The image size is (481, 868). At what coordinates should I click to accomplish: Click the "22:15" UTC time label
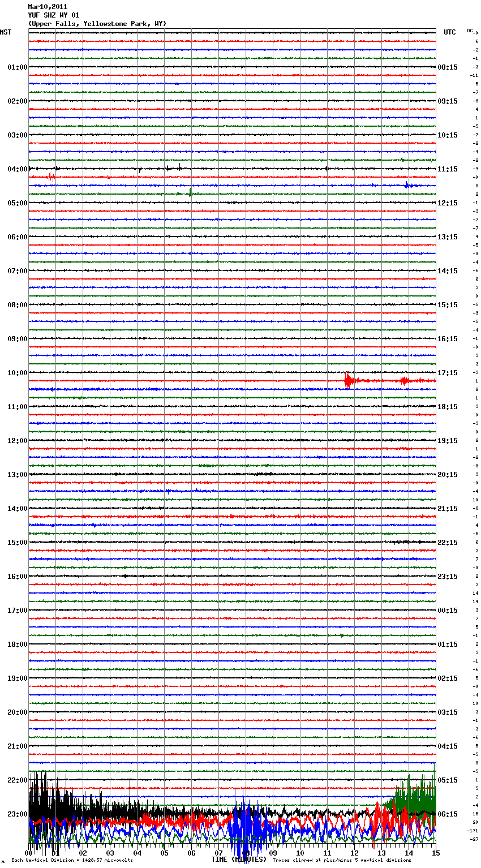coord(448,543)
